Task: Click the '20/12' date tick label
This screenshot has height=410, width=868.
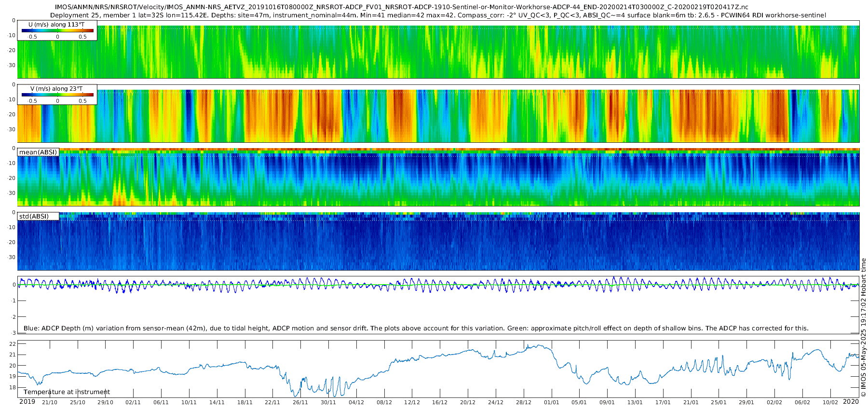Action: click(468, 403)
